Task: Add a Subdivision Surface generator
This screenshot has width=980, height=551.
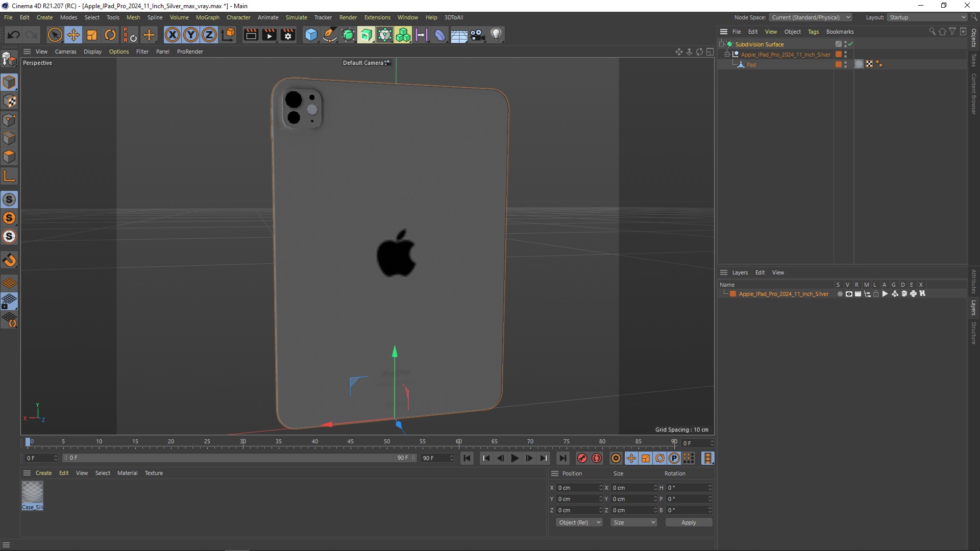Action: click(348, 35)
